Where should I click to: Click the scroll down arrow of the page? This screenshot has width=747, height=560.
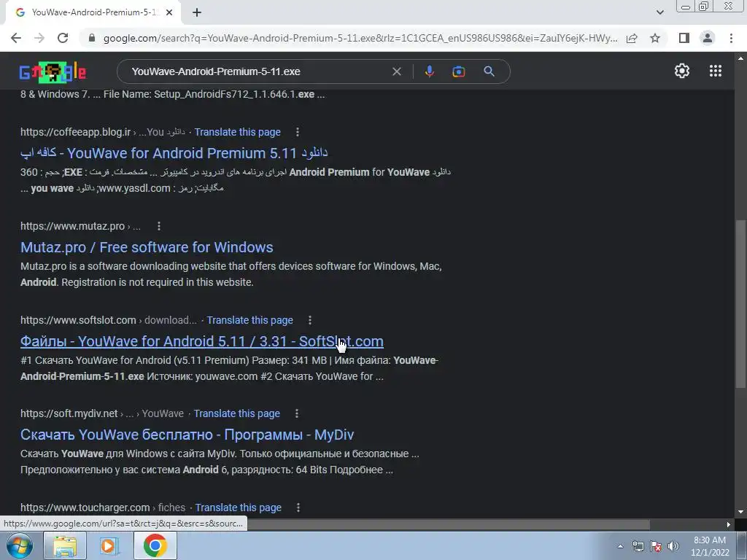point(740,512)
